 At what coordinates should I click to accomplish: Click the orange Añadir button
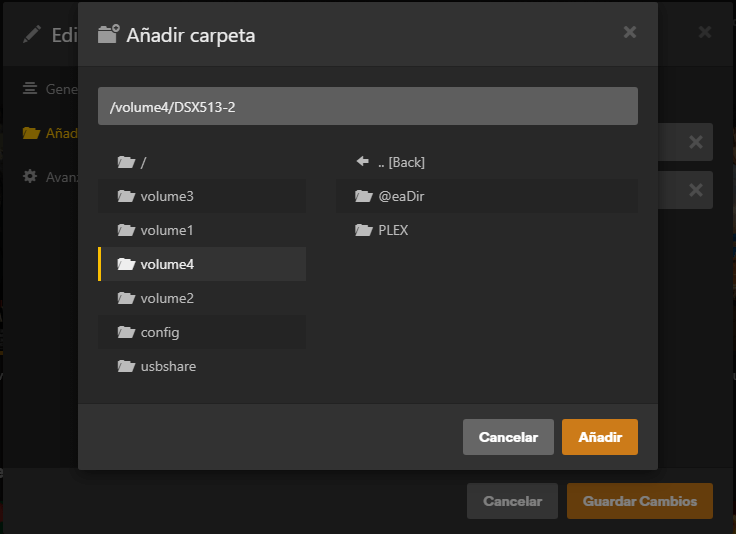pyautogui.click(x=599, y=437)
